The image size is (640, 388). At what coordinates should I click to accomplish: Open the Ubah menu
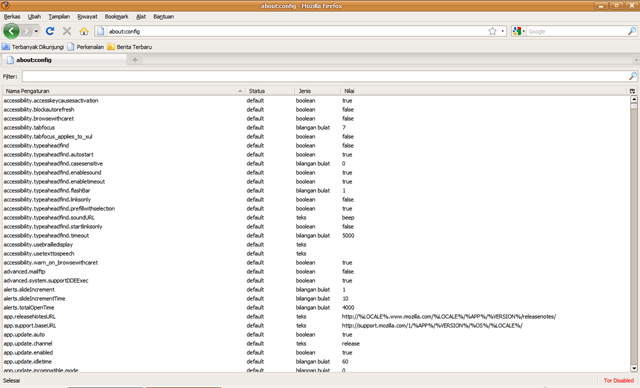click(34, 17)
